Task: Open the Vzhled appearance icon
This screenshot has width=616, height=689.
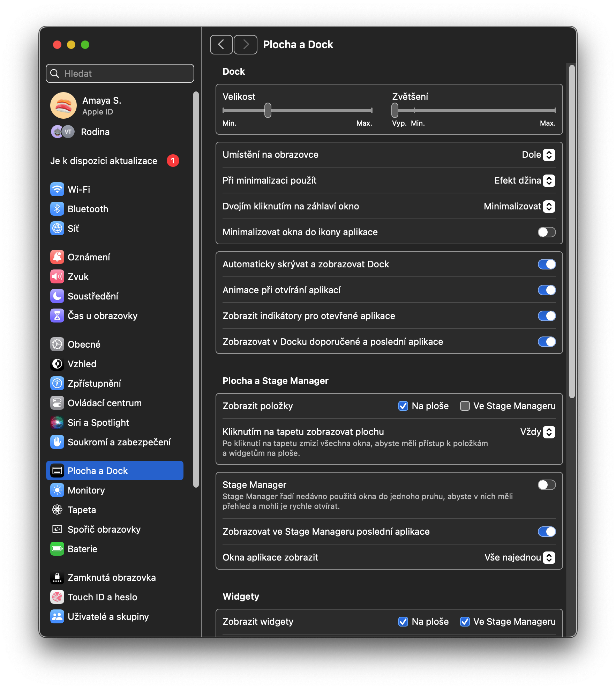Action: 57,364
